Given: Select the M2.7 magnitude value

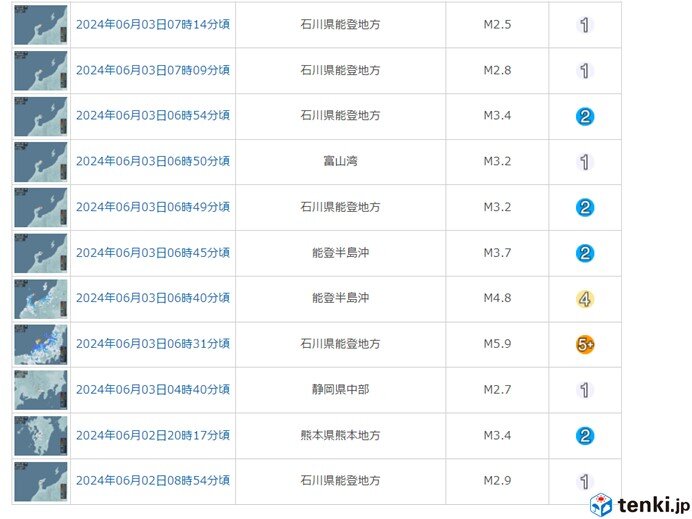Looking at the screenshot, I should tap(497, 390).
